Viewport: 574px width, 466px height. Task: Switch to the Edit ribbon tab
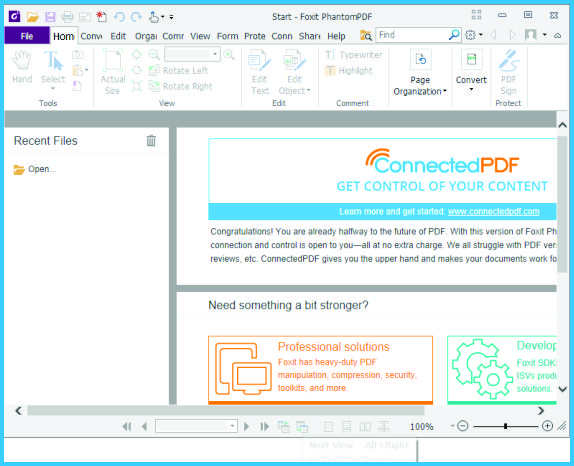118,36
